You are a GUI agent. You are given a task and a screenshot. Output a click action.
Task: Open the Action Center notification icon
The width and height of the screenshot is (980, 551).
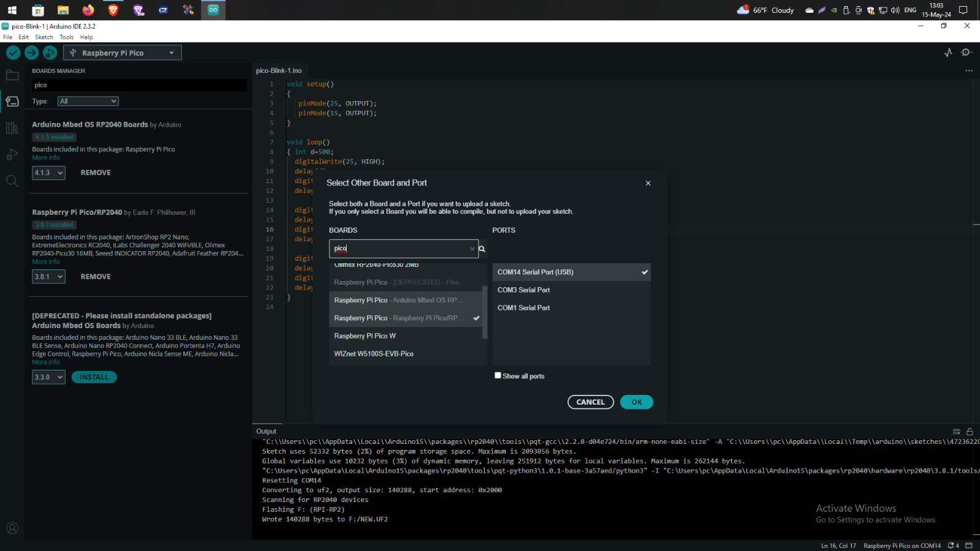click(x=963, y=10)
